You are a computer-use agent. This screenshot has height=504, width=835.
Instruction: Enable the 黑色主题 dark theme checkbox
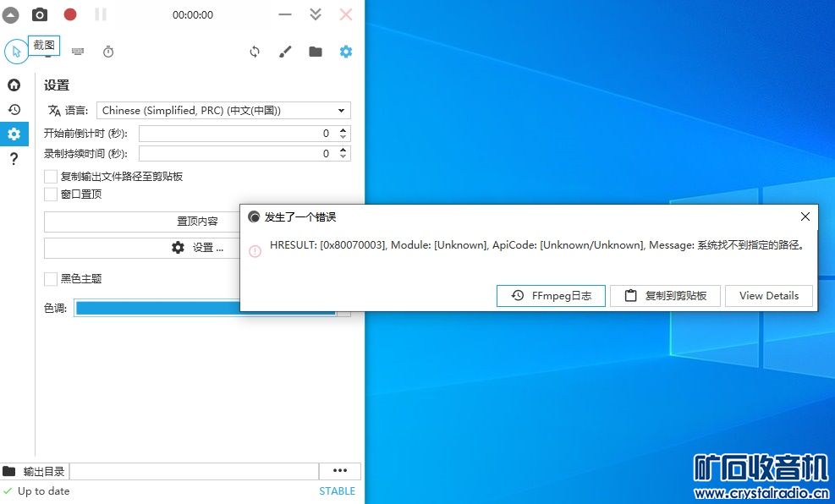pos(51,279)
